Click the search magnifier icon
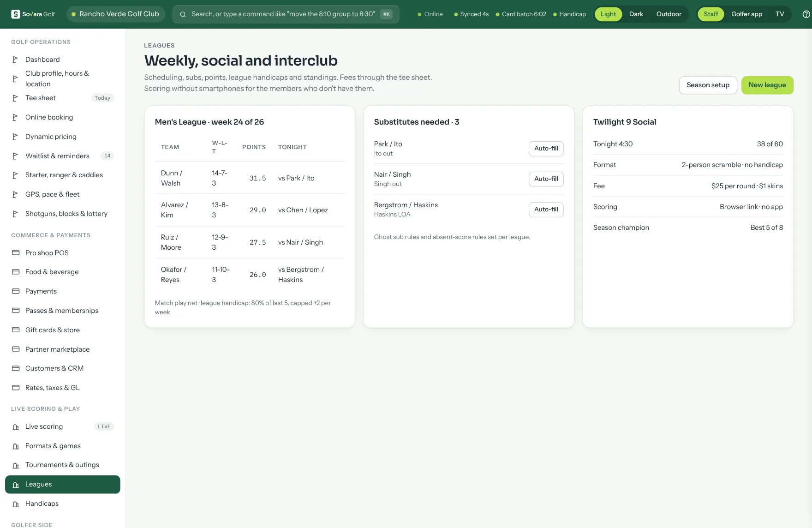This screenshot has height=528, width=812. [x=183, y=14]
